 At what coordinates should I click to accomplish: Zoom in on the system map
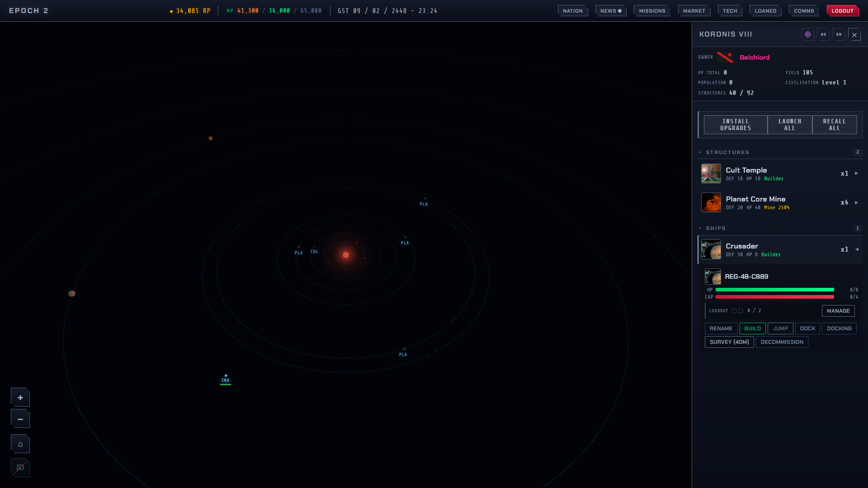click(20, 398)
